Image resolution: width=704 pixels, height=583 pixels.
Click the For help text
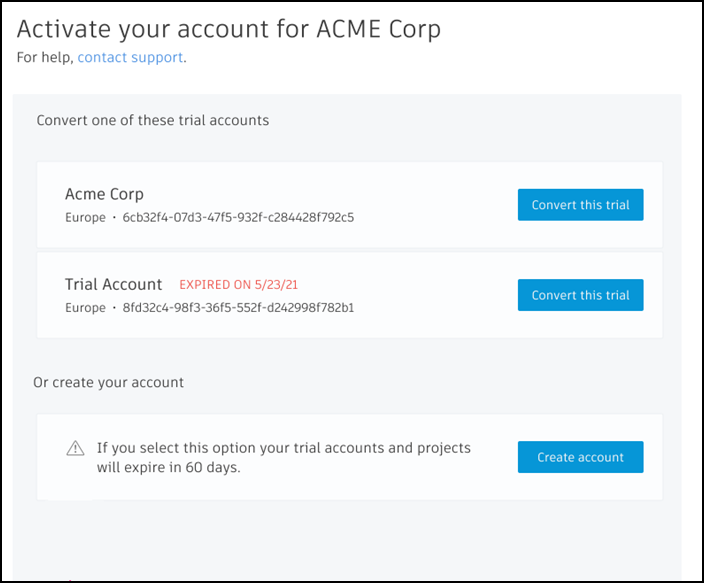(x=45, y=57)
